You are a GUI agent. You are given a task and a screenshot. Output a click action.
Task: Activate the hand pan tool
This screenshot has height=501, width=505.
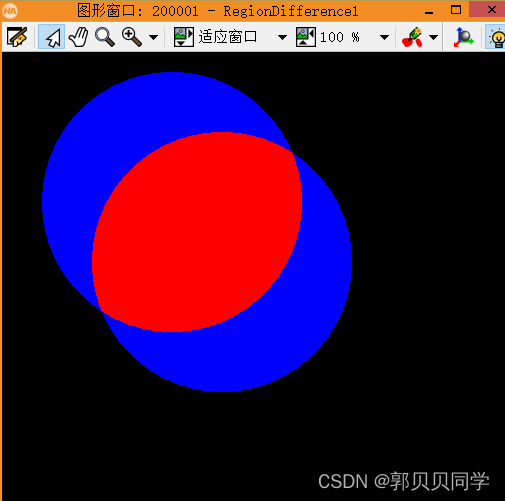coord(78,37)
